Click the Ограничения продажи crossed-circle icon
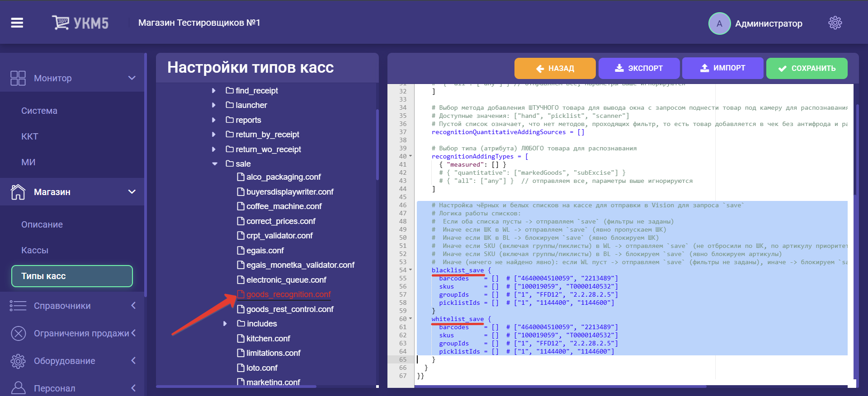Image resolution: width=868 pixels, height=396 pixels. click(x=18, y=333)
